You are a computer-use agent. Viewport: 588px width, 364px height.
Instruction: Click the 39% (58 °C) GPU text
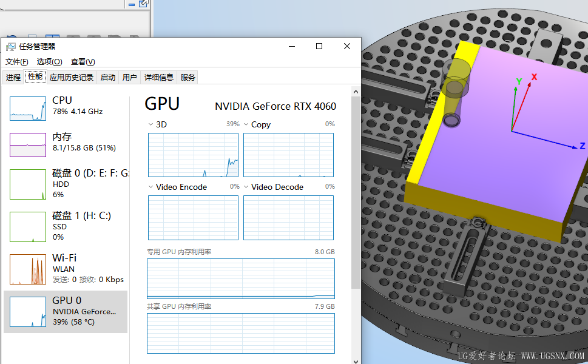pyautogui.click(x=73, y=322)
